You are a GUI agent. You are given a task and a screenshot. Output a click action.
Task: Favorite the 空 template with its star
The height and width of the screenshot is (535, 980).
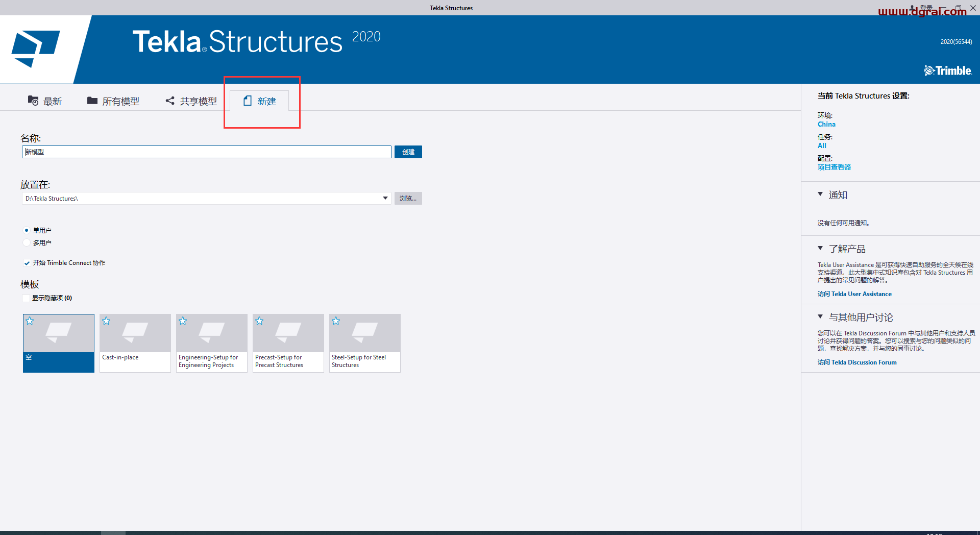click(x=30, y=321)
